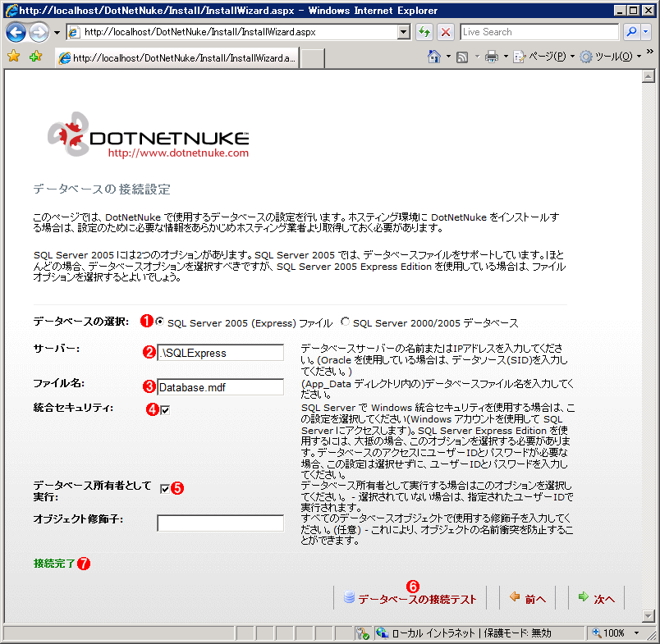Click the Live Search box
Screen dimensions: 660x644
pos(539,32)
